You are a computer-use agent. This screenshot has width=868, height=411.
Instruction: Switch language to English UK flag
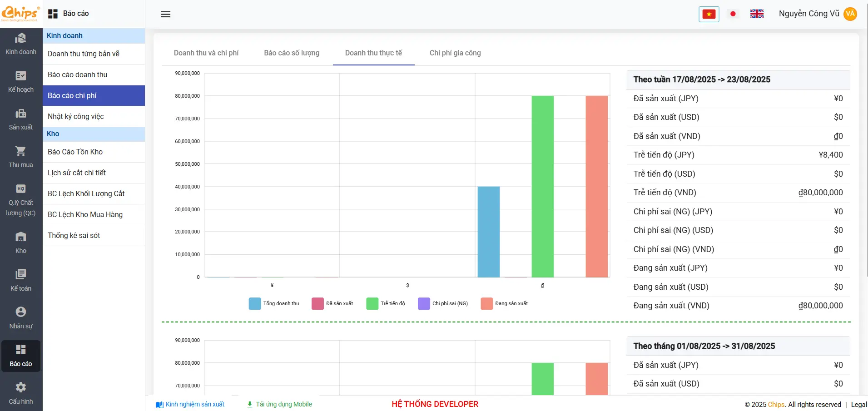point(757,14)
